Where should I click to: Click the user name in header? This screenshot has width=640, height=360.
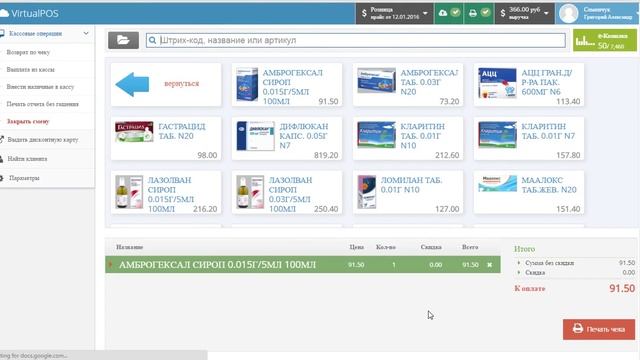[608, 13]
